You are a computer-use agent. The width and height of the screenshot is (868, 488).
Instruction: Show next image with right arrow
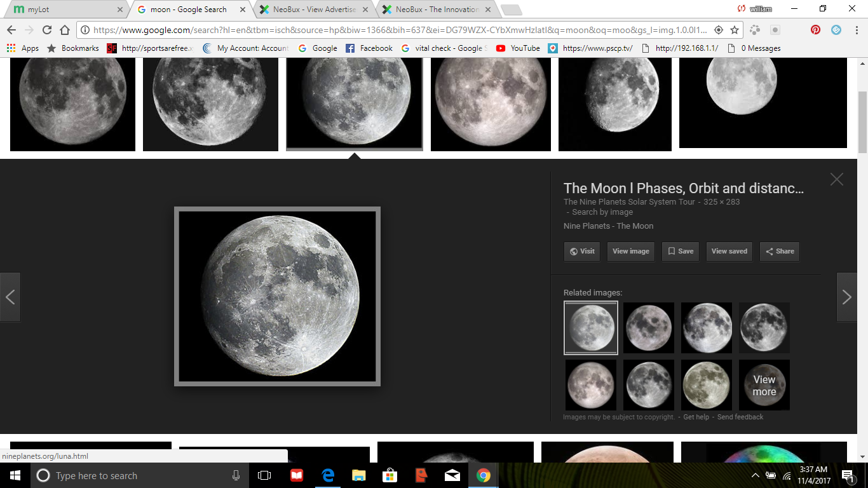847,297
